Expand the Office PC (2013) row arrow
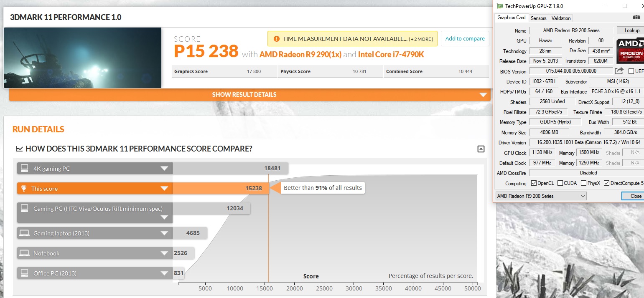The image size is (644, 298). tap(164, 273)
